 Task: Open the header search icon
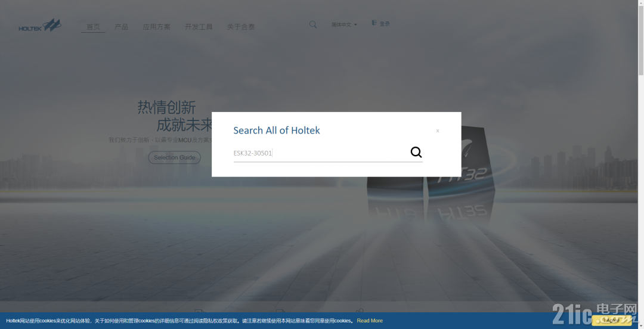313,24
